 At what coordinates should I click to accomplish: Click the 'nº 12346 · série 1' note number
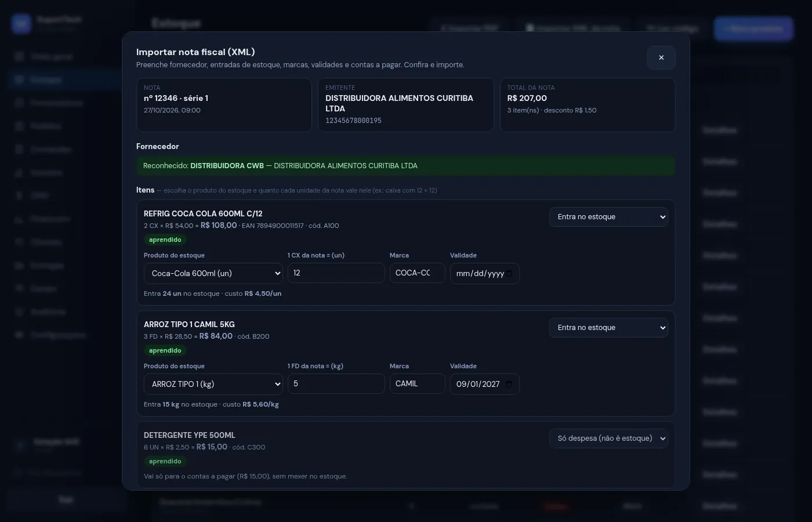(176, 98)
